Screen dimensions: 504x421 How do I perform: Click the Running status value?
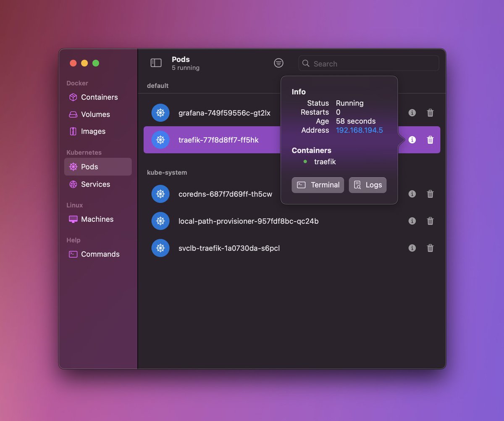[350, 103]
